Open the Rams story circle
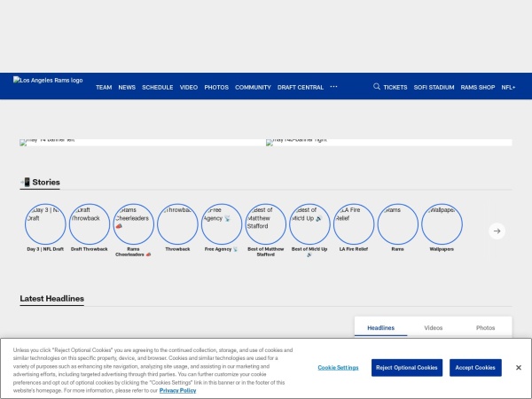This screenshot has width=532, height=399. [x=397, y=224]
